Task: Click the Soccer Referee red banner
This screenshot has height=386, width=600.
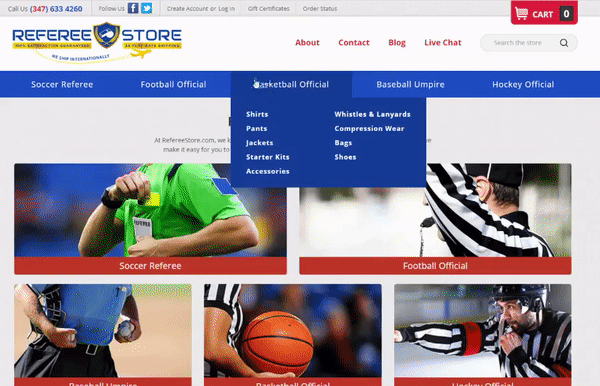Action: tap(150, 265)
